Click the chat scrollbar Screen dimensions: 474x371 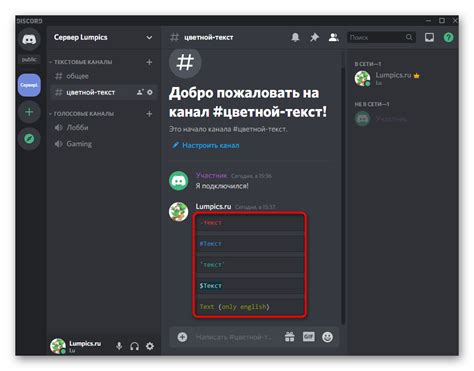tap(343, 195)
